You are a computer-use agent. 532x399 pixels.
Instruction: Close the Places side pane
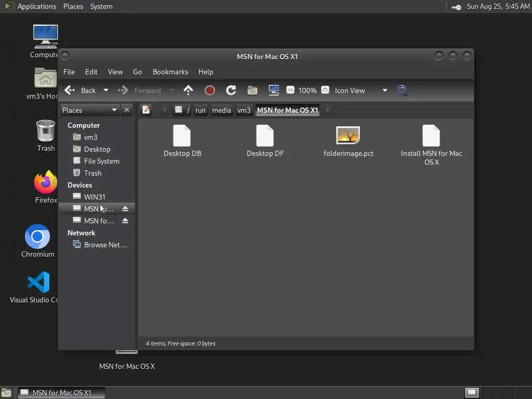[127, 110]
